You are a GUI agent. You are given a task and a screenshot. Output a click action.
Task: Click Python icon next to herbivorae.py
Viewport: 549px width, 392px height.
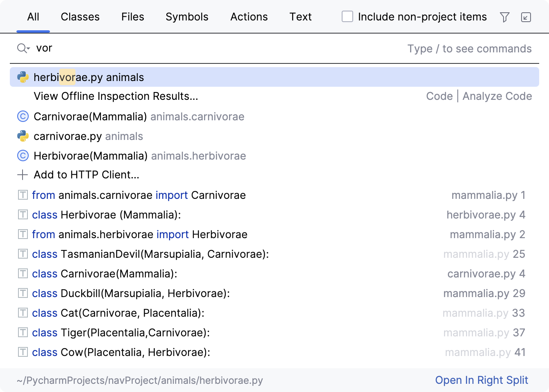(23, 77)
